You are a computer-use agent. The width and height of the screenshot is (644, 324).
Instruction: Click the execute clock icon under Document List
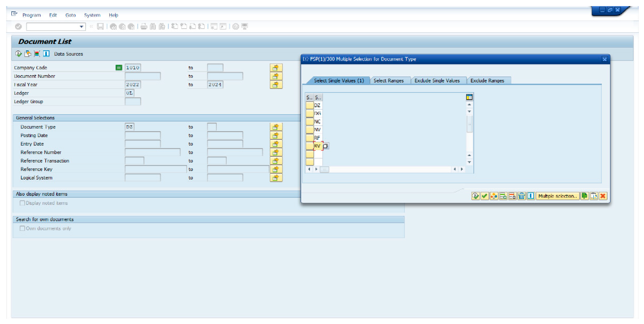(x=18, y=54)
